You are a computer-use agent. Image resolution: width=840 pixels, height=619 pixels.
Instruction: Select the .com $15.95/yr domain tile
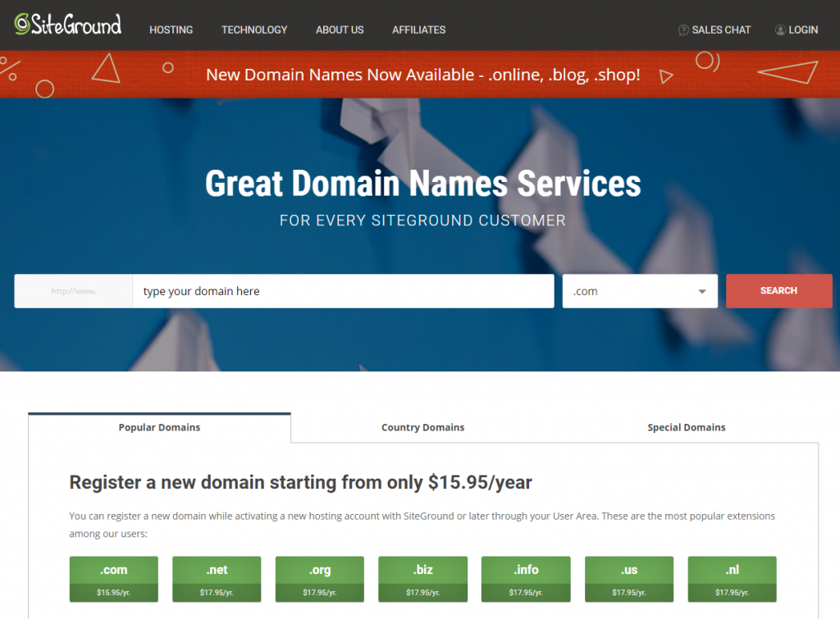[x=113, y=579]
